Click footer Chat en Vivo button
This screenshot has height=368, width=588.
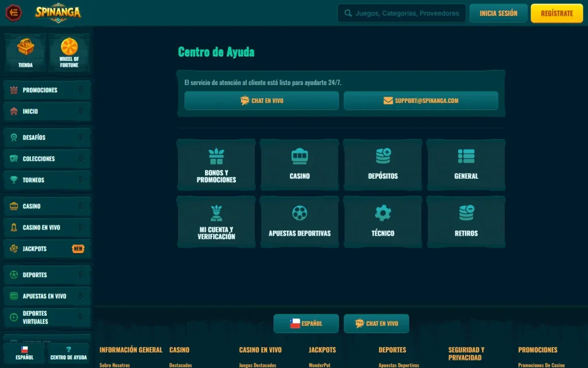pyautogui.click(x=376, y=323)
